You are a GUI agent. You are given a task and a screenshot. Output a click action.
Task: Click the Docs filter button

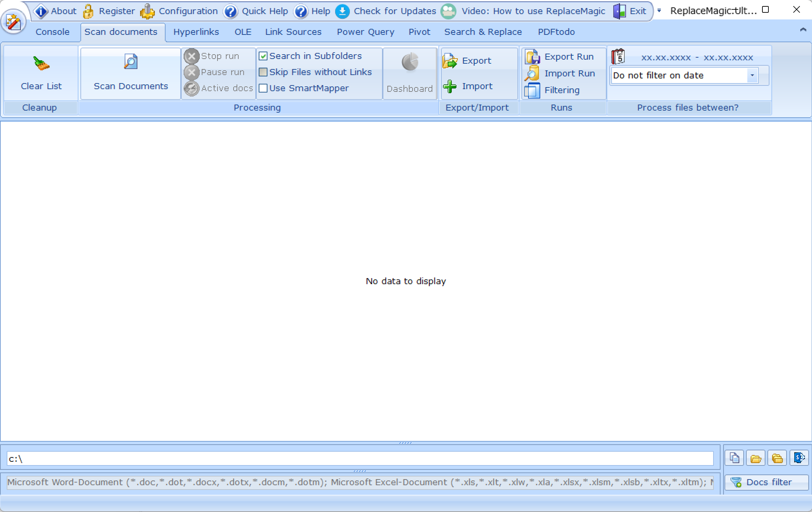[x=766, y=482]
